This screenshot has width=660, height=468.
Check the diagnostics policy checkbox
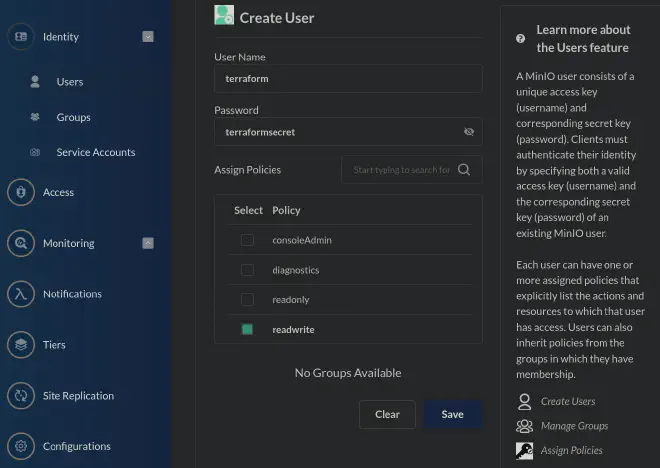coord(247,270)
